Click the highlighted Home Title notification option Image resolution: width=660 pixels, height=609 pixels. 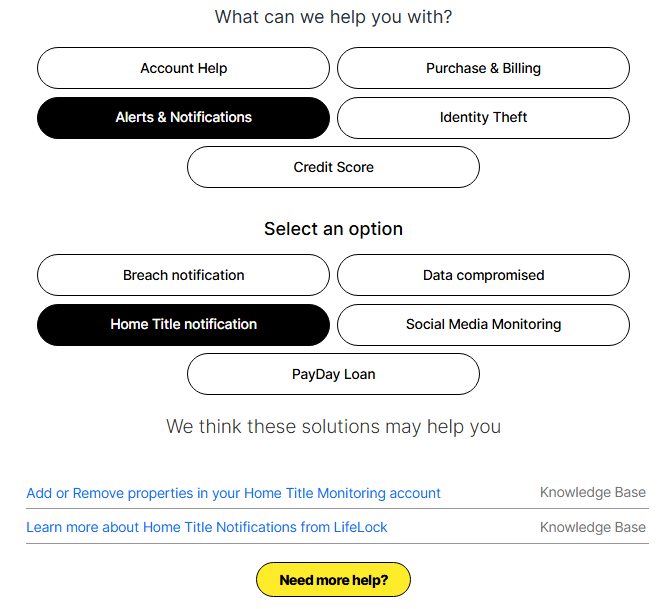pyautogui.click(x=183, y=324)
